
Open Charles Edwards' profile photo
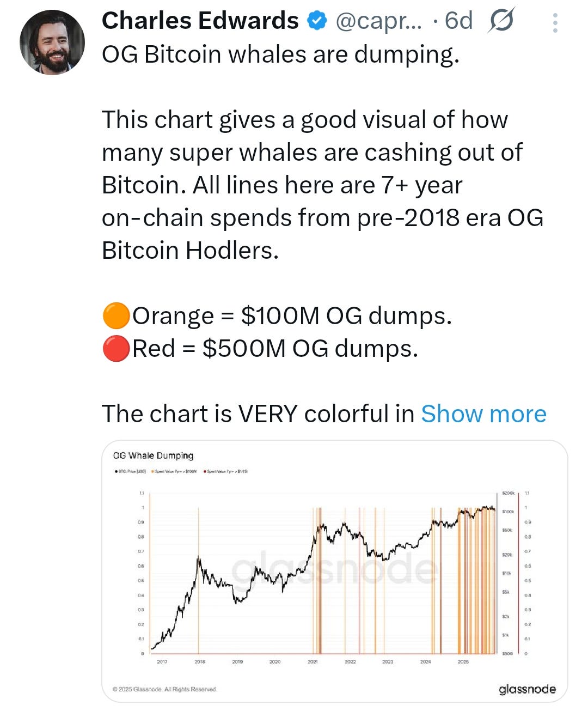pos(52,42)
